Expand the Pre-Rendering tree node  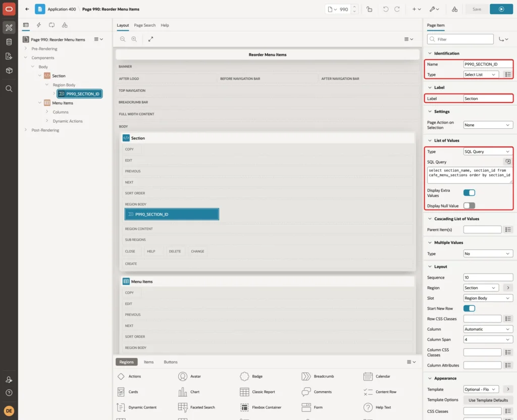click(26, 48)
